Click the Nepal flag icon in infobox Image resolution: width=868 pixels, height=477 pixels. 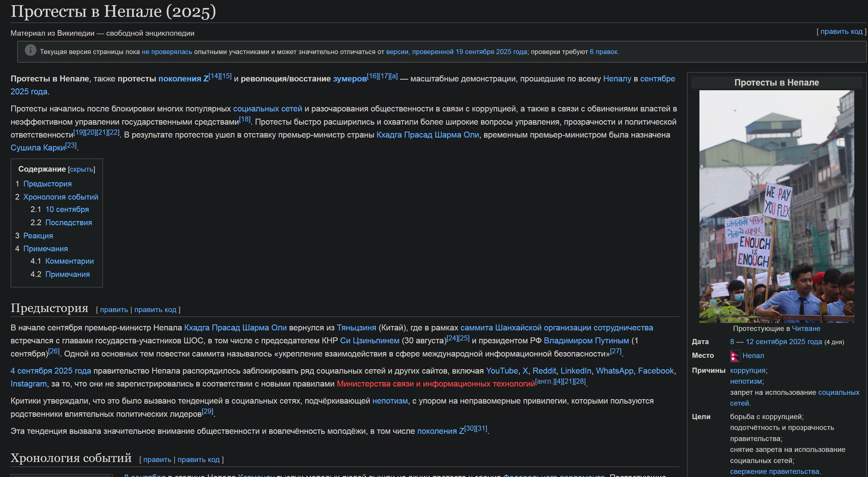pos(735,356)
